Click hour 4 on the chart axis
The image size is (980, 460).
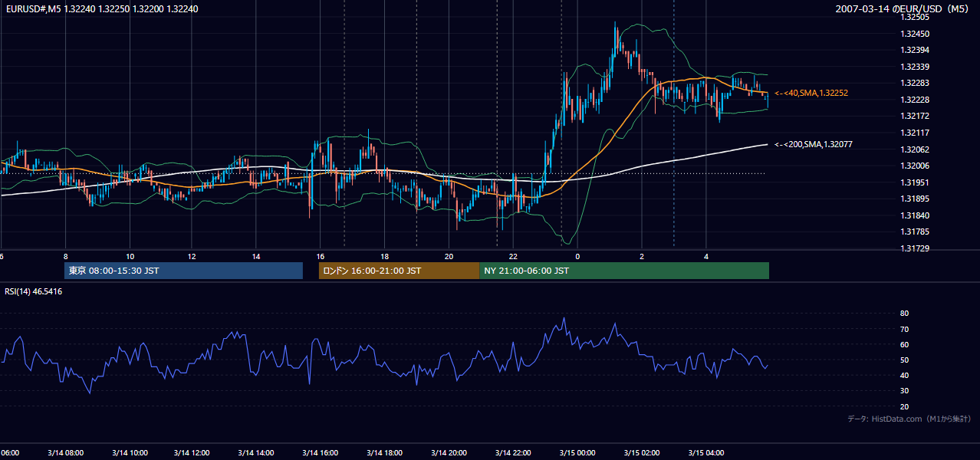[706, 256]
